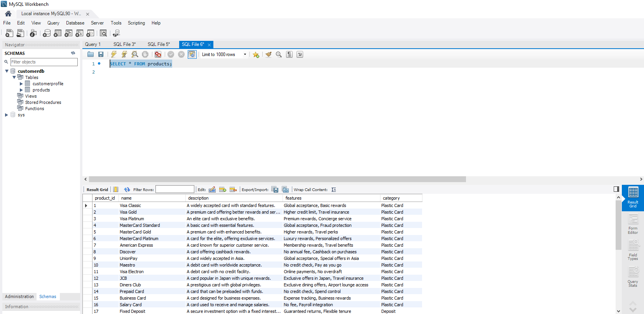
Task: Open the File menu
Action: click(7, 23)
